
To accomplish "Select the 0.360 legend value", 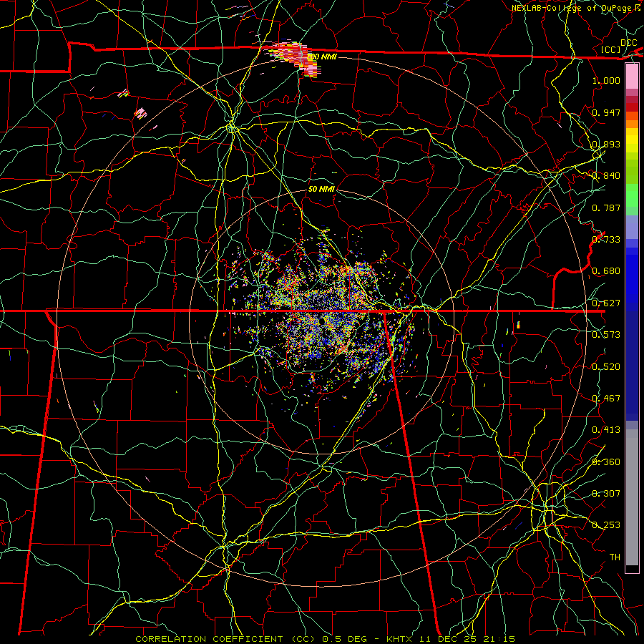I will (606, 462).
